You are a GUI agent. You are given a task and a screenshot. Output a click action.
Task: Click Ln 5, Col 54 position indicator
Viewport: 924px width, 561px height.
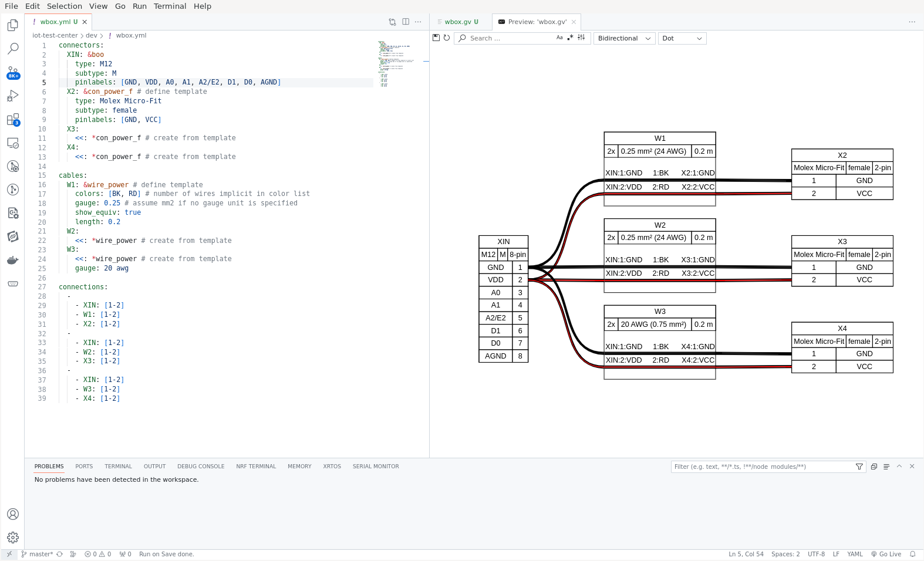pos(746,554)
